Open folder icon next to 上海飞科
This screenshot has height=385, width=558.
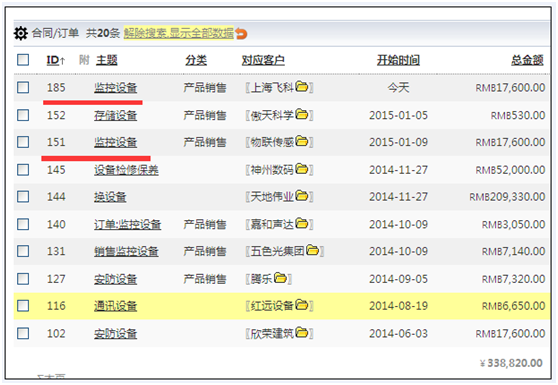pos(302,86)
